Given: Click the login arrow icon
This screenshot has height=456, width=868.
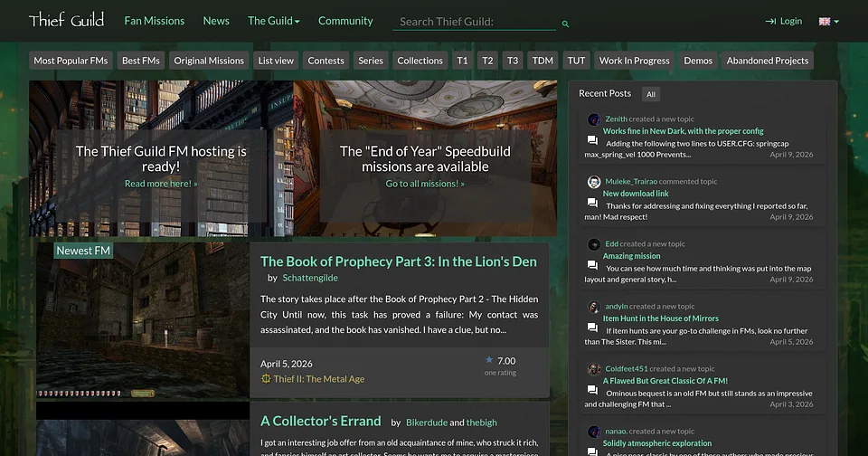Looking at the screenshot, I should [770, 21].
